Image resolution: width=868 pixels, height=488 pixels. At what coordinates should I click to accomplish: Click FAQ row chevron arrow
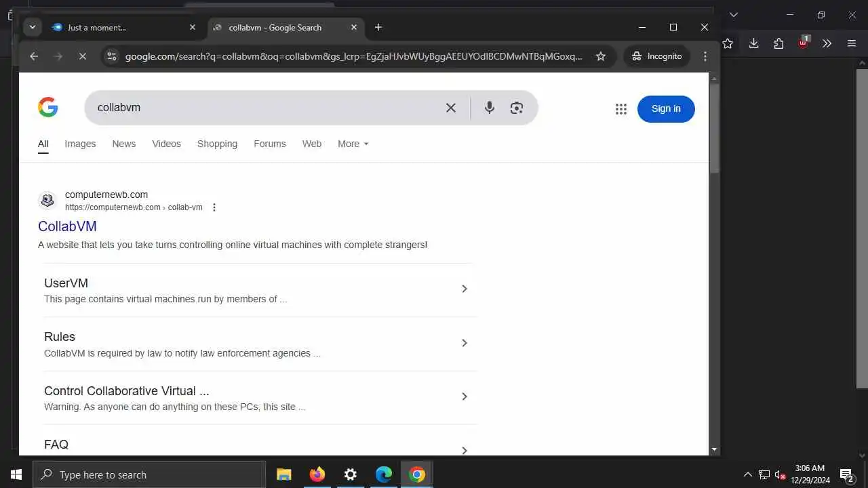(x=465, y=450)
